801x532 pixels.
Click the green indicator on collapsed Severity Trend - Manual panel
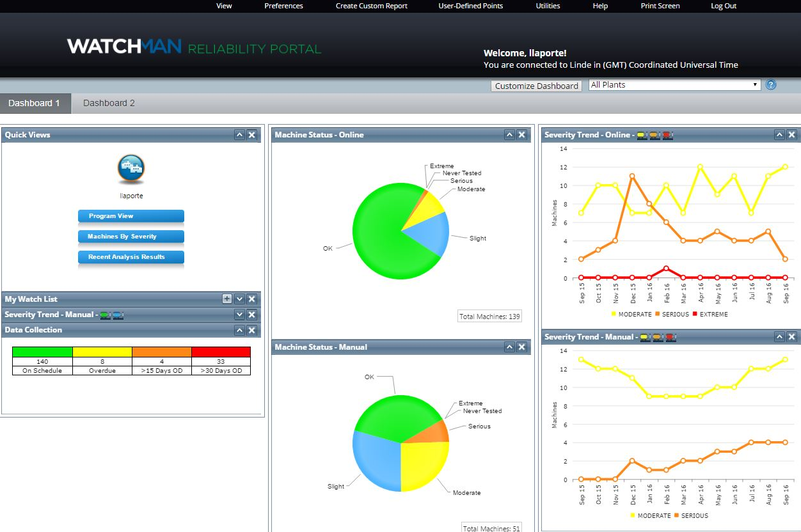(103, 314)
